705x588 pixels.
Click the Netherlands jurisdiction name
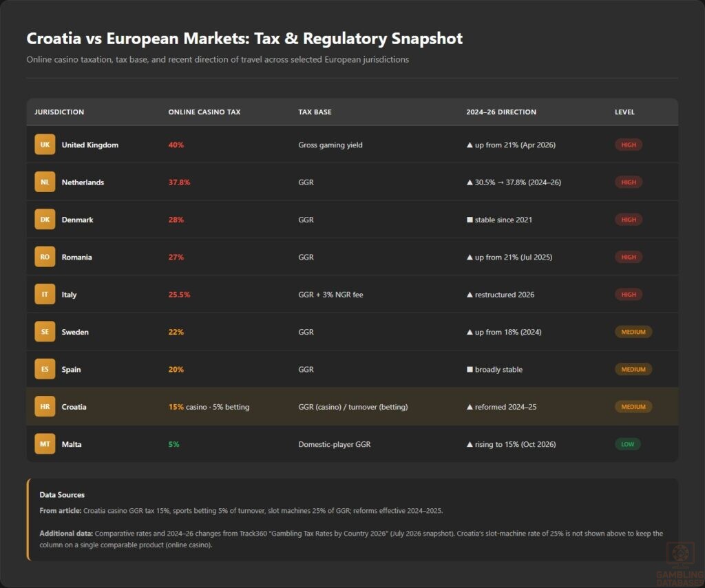(83, 182)
